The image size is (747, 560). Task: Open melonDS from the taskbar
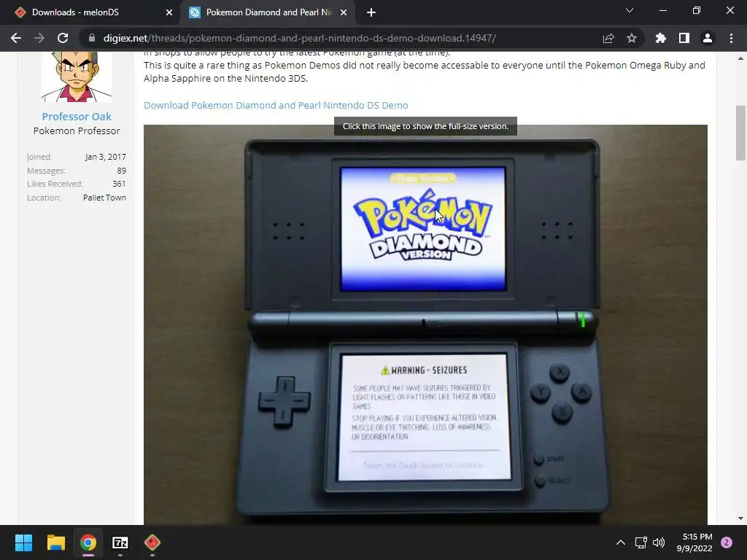tap(152, 542)
